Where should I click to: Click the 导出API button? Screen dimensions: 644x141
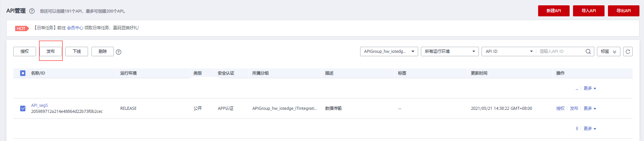[x=624, y=11]
